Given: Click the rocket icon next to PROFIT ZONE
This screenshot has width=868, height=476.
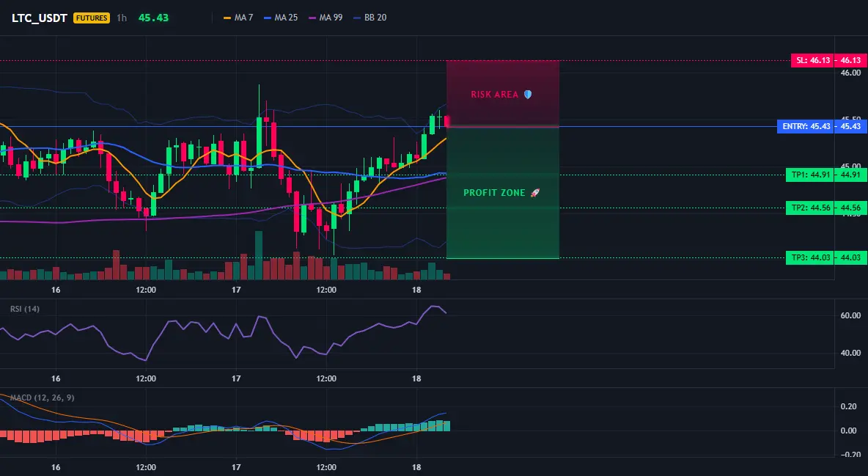Looking at the screenshot, I should point(535,193).
